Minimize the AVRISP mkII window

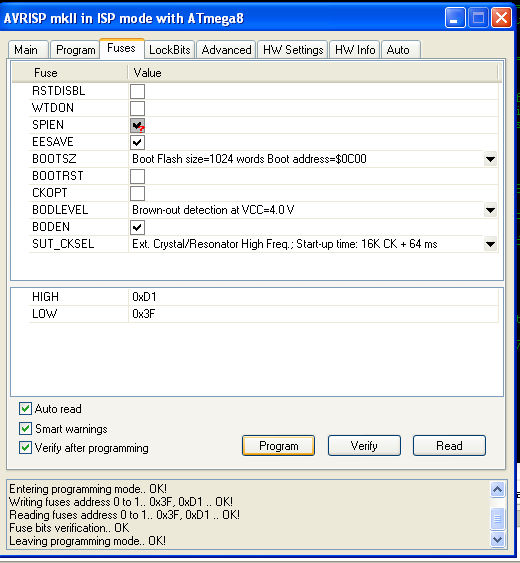click(x=454, y=17)
